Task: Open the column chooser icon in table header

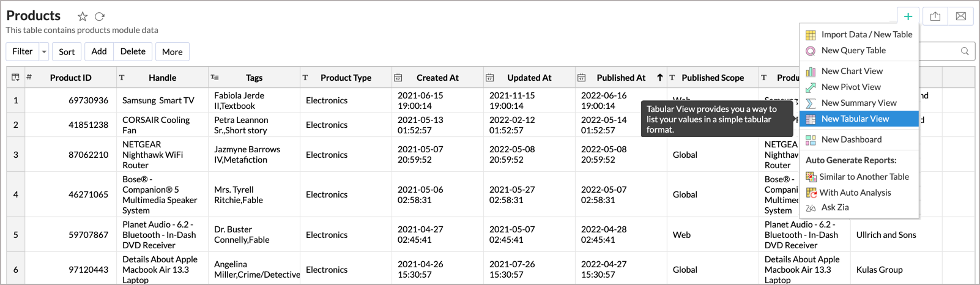Action: pyautogui.click(x=15, y=78)
